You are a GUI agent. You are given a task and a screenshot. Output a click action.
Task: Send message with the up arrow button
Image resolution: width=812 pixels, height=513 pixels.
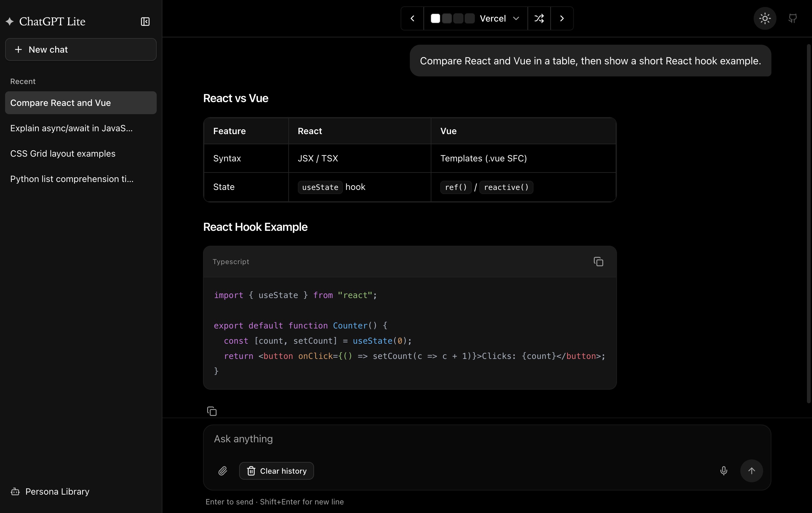click(752, 471)
